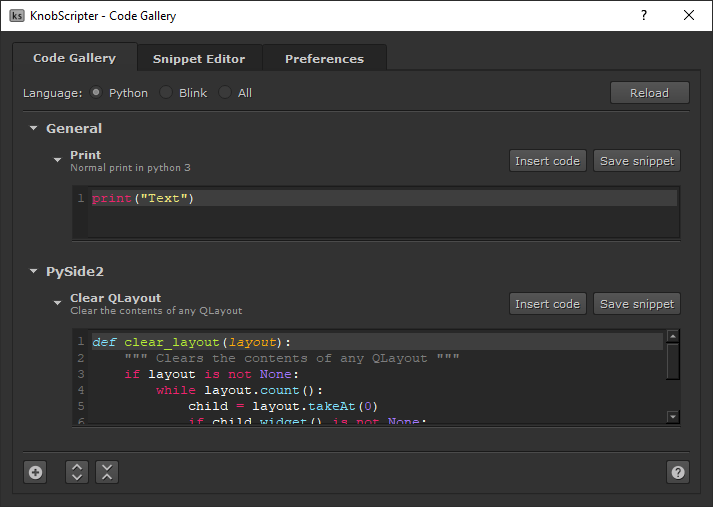Viewport: 713px width, 507px height.
Task: Open the Preferences tab
Action: [324, 59]
